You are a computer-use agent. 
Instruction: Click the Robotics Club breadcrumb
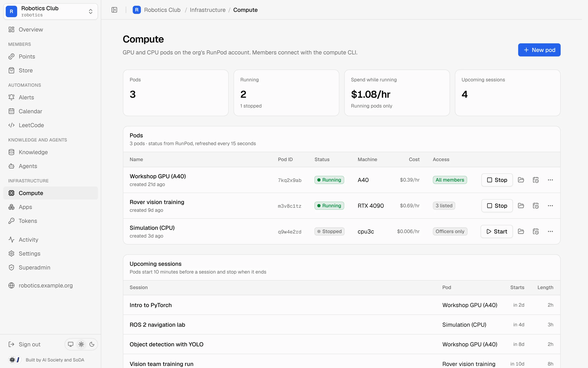(x=157, y=10)
